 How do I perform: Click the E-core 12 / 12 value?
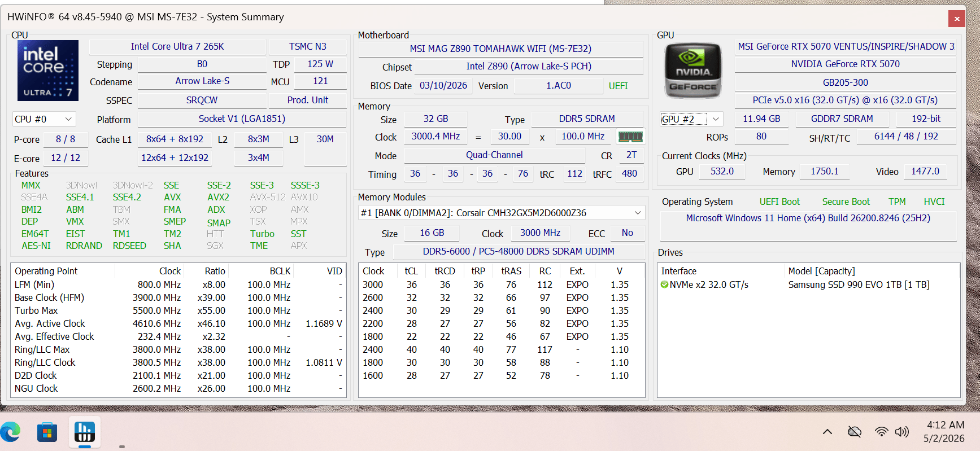[66, 158]
